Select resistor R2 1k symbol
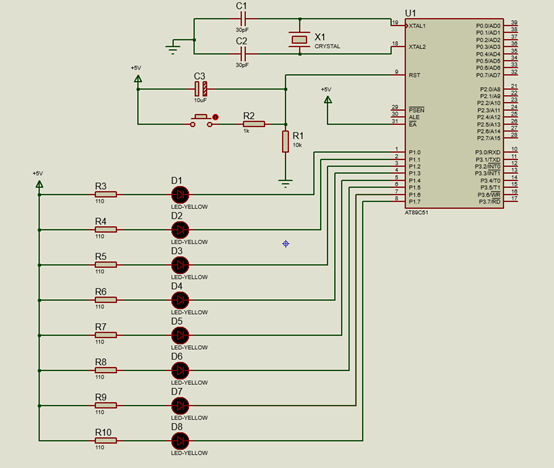 point(254,124)
